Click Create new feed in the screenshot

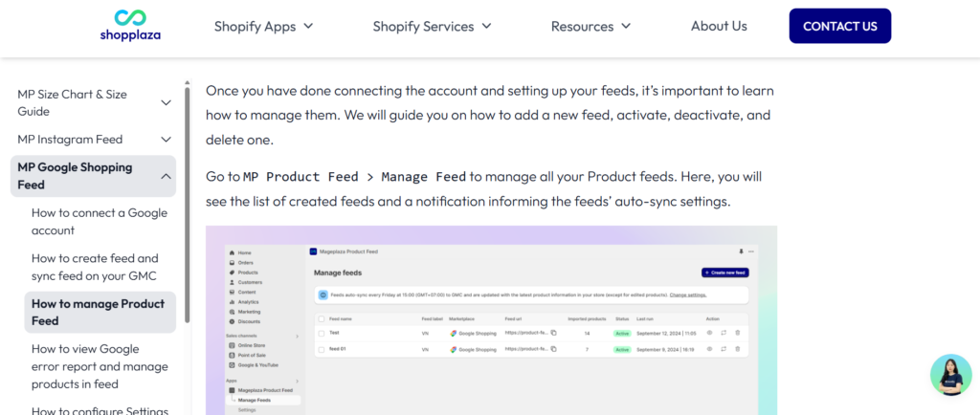pyautogui.click(x=725, y=273)
